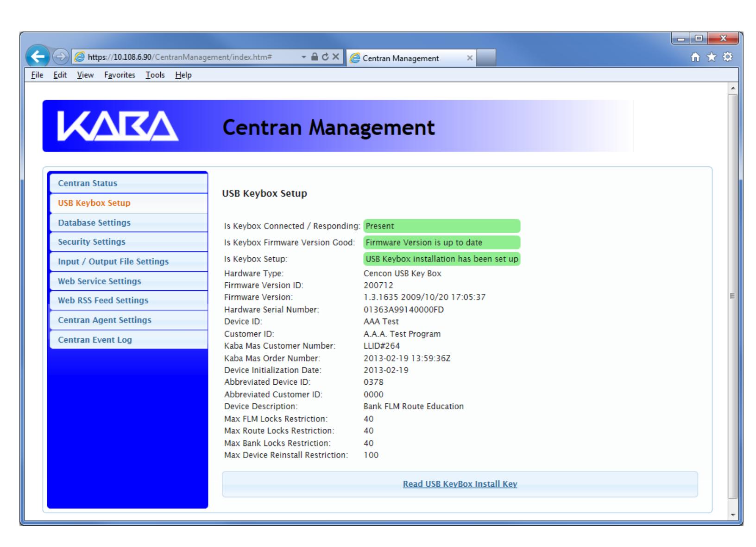Image resolution: width=756 pixels, height=547 pixels.
Task: Maximize the browser window
Action: [x=699, y=38]
